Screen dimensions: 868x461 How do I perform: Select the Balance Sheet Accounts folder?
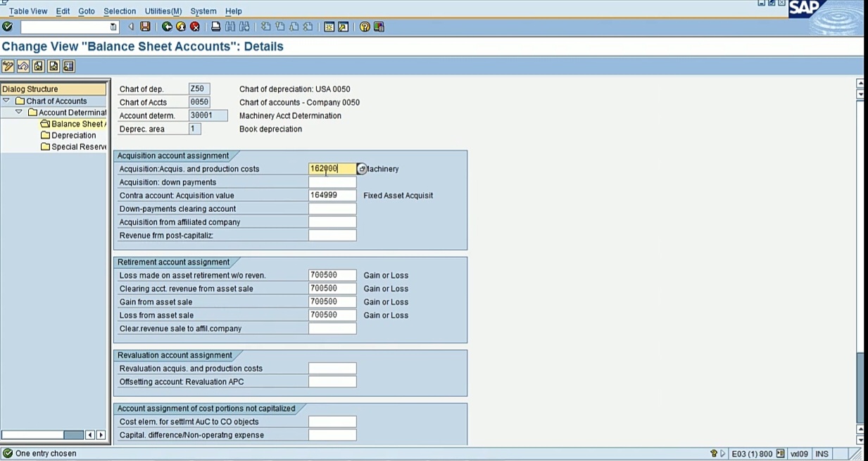click(x=73, y=124)
